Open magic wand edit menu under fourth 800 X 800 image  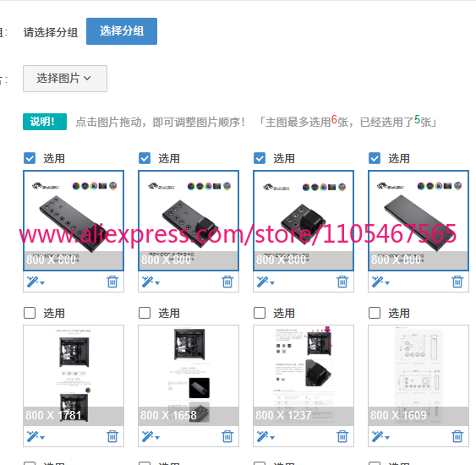pyautogui.click(x=380, y=282)
